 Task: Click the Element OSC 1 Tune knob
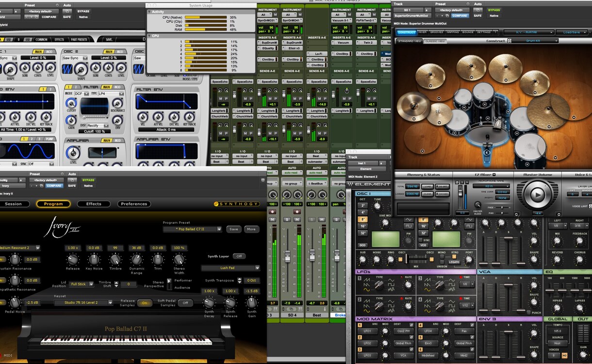click(x=378, y=206)
